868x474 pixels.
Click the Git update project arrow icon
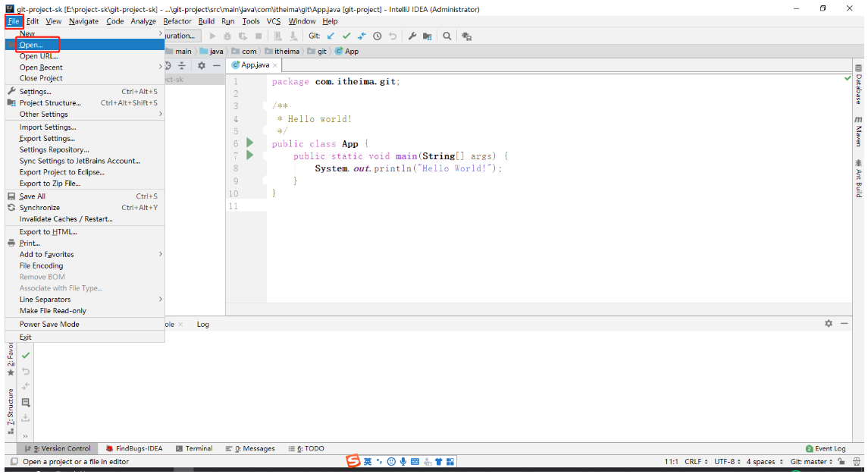pos(331,36)
